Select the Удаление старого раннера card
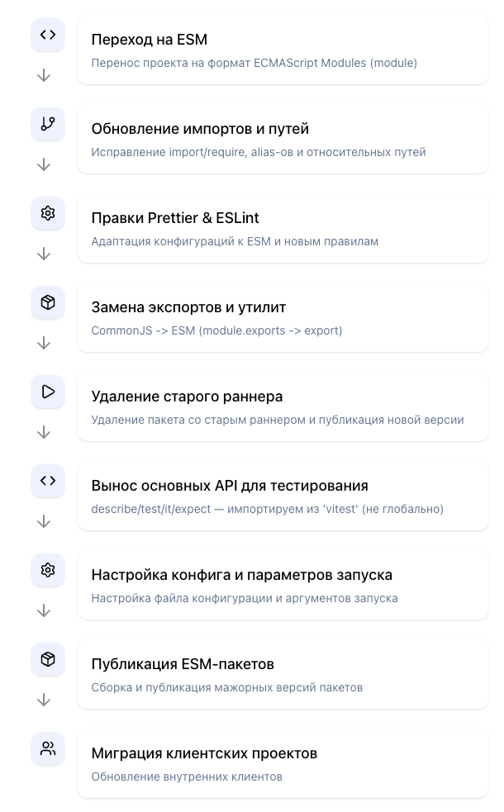504x812 pixels. (x=283, y=406)
